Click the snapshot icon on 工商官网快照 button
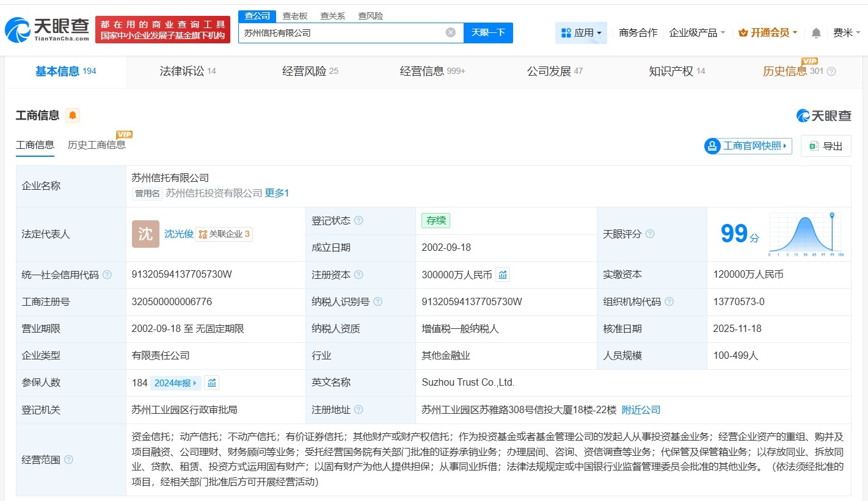This screenshot has height=501, width=868. coord(712,146)
